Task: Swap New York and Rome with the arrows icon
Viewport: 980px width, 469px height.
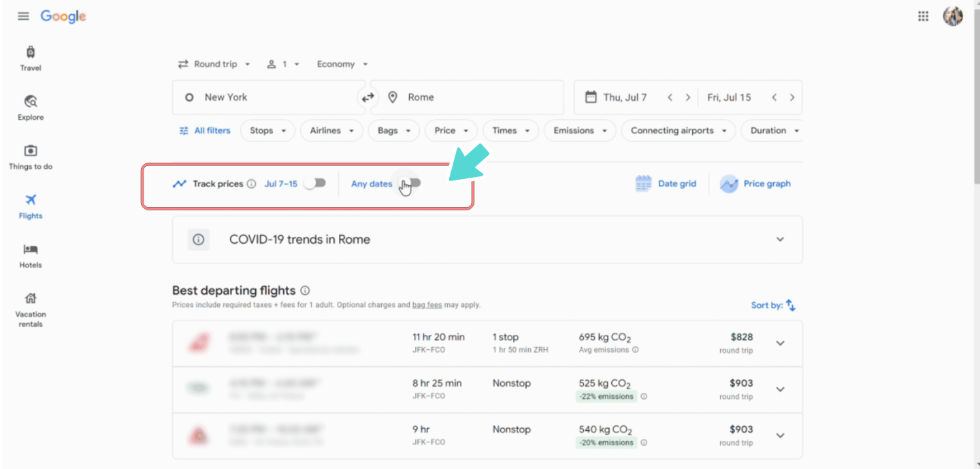Action: point(367,97)
